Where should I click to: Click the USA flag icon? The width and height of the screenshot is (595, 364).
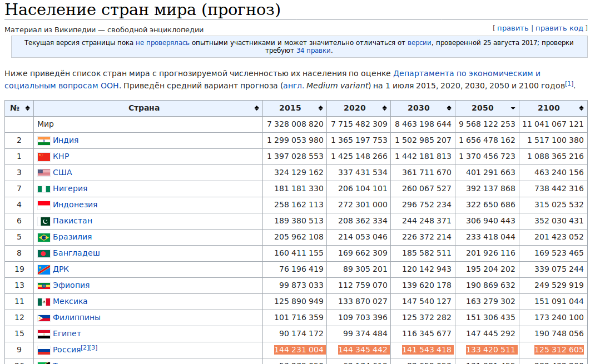[44, 173]
